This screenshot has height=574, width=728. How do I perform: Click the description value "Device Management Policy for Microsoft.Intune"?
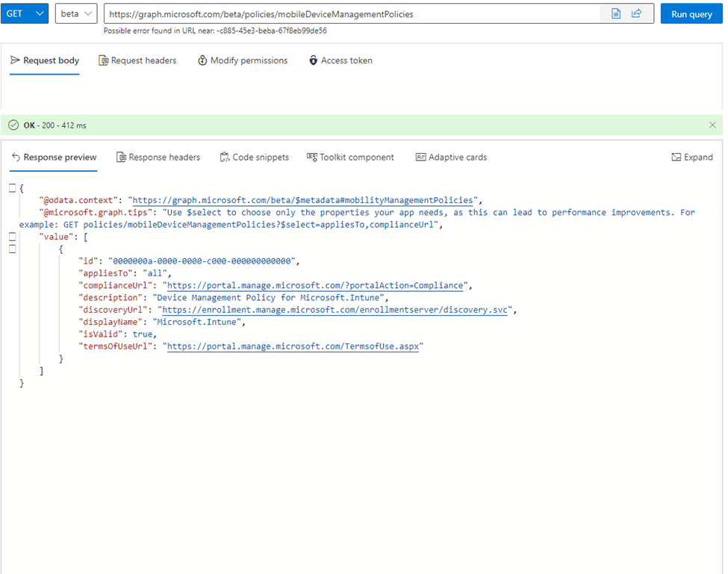click(x=268, y=298)
